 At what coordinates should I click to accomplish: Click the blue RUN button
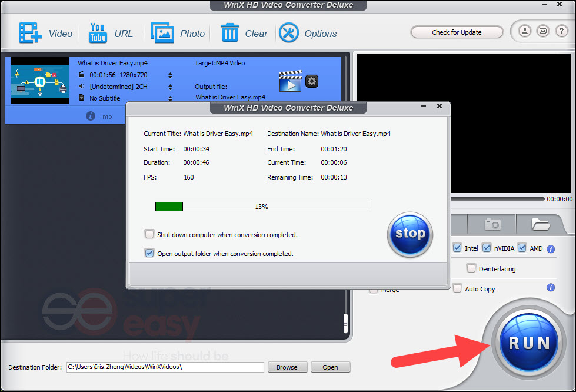(529, 342)
